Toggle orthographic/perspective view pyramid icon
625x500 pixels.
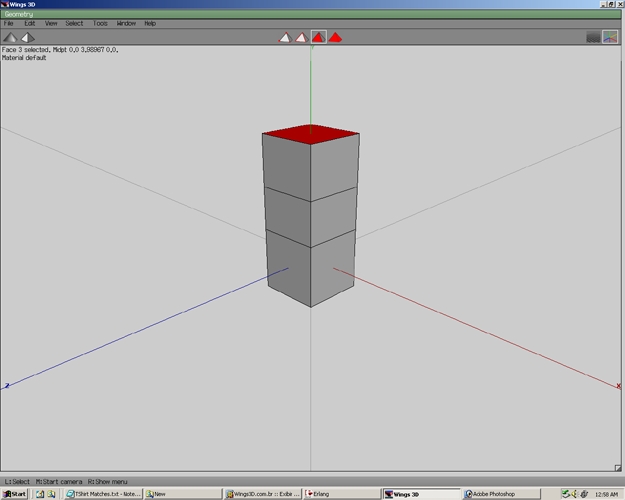[28, 37]
